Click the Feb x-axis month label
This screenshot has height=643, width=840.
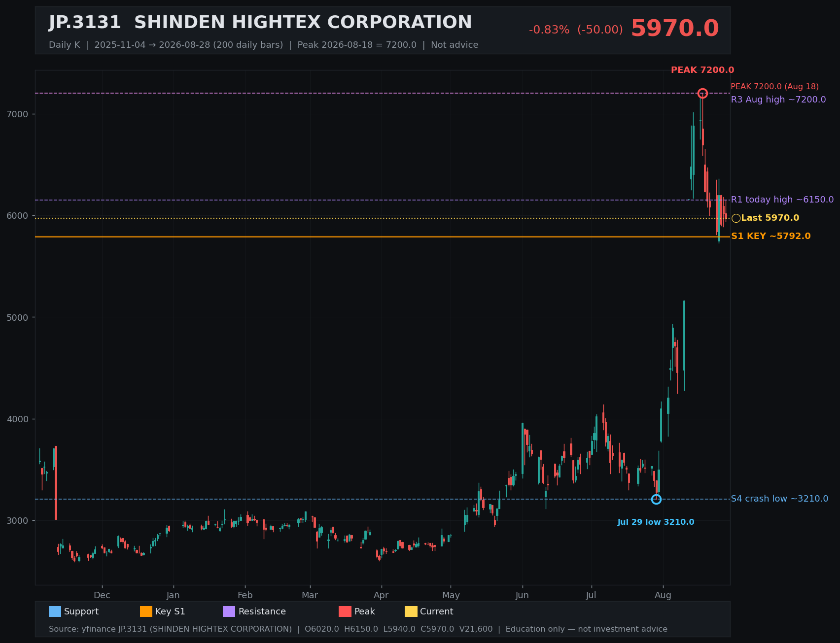coord(245,595)
